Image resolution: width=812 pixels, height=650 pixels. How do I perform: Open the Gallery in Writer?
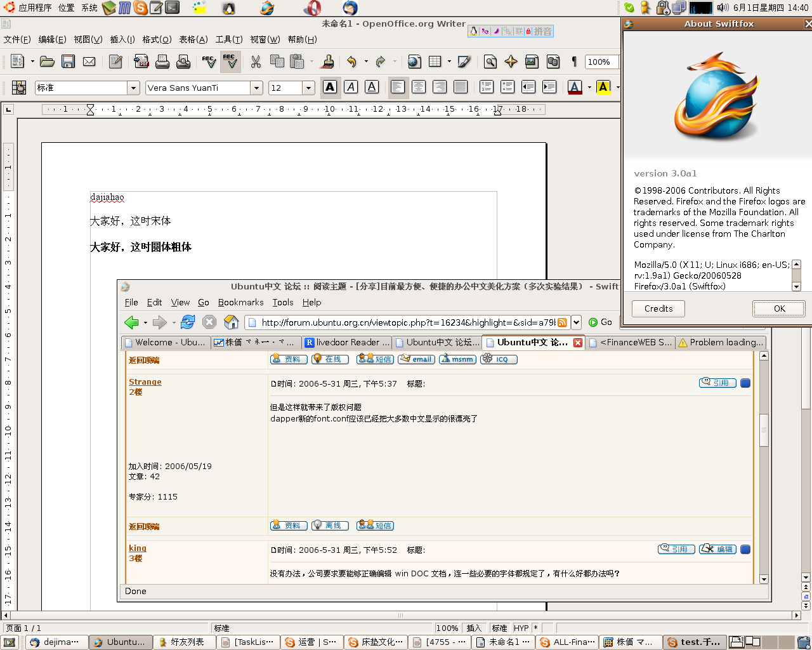(x=532, y=62)
